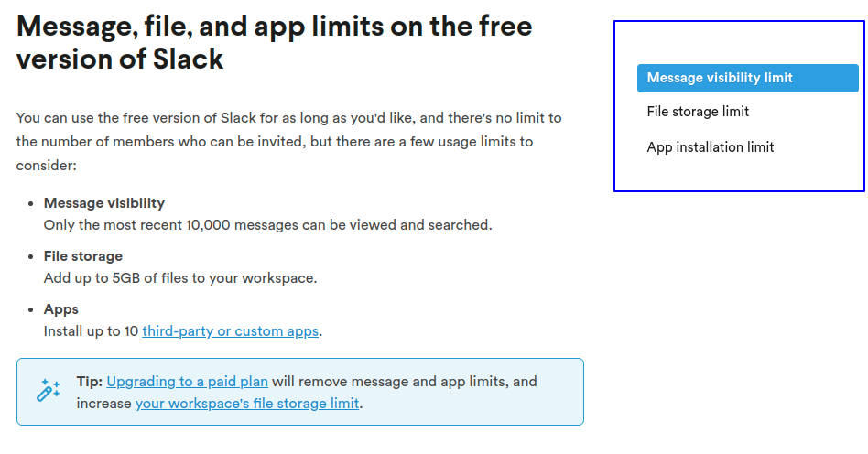Open your workspace's file storage limit link
Viewport: 868px width, 454px height.
[247, 404]
